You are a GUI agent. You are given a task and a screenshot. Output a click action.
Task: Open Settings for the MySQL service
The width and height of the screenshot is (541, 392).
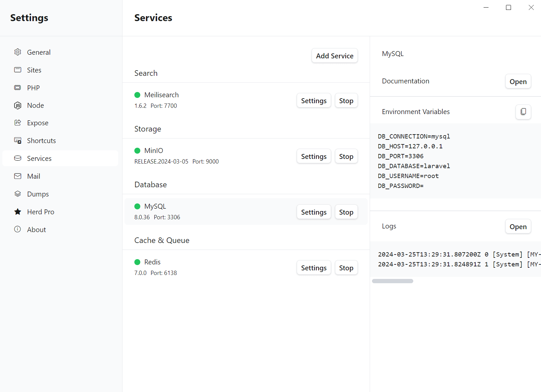tap(314, 212)
